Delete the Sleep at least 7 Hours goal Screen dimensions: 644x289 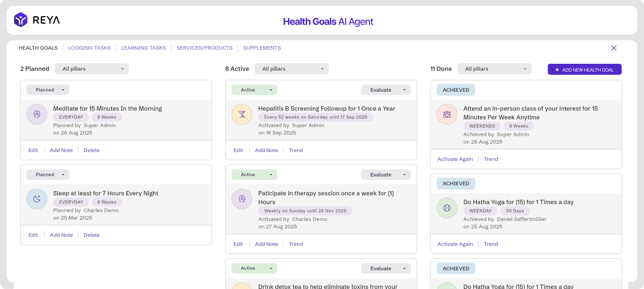coord(92,235)
